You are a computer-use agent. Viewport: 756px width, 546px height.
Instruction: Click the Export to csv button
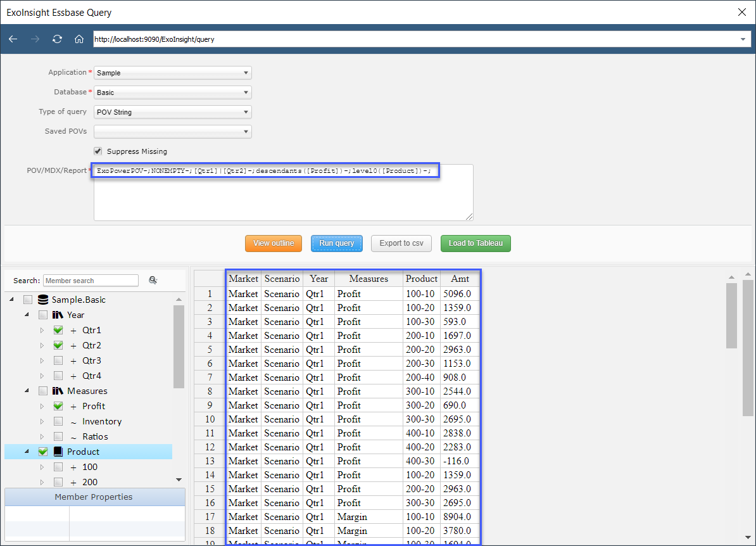pos(401,244)
